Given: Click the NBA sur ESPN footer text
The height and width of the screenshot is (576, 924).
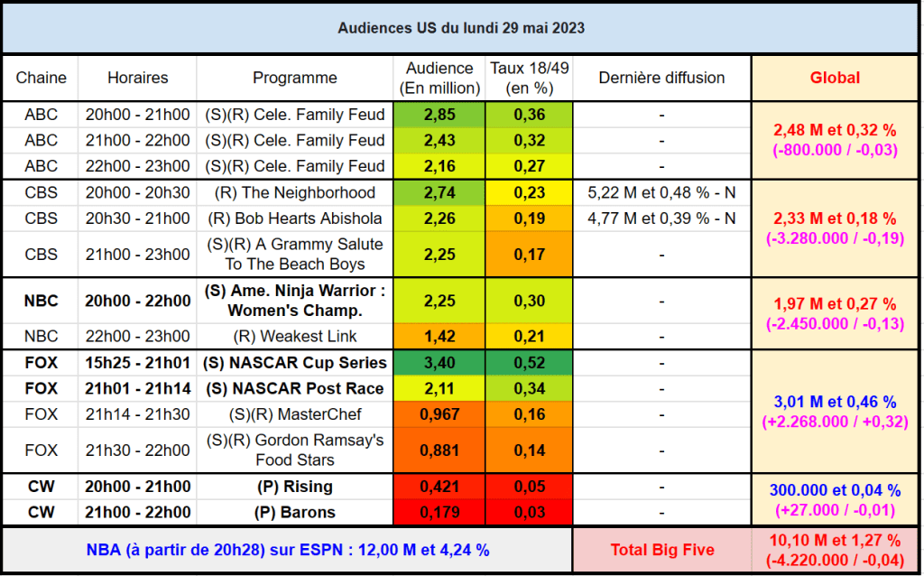Looking at the screenshot, I should [x=288, y=550].
